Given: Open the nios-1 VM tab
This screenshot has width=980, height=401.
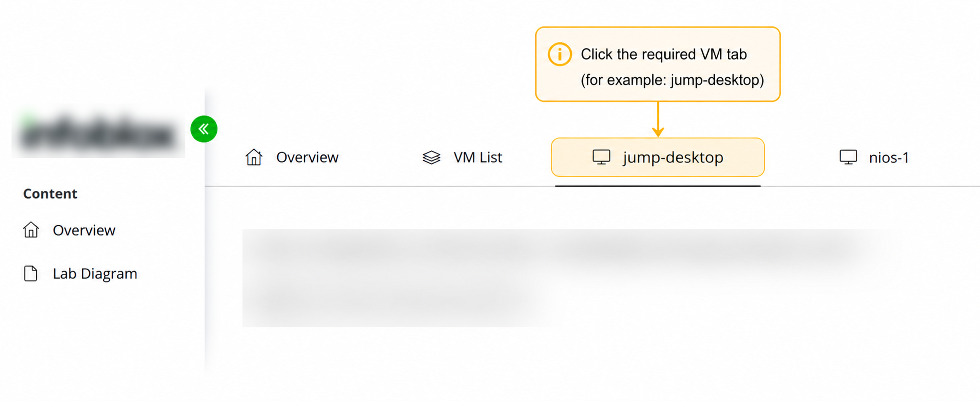Looking at the screenshot, I should [874, 157].
